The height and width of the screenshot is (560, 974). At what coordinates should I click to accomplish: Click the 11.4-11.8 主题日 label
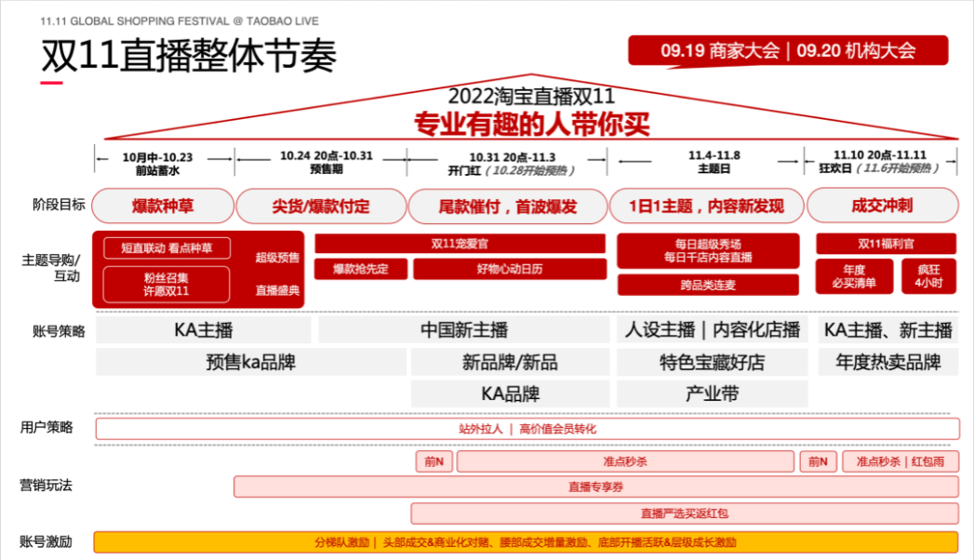point(714,162)
